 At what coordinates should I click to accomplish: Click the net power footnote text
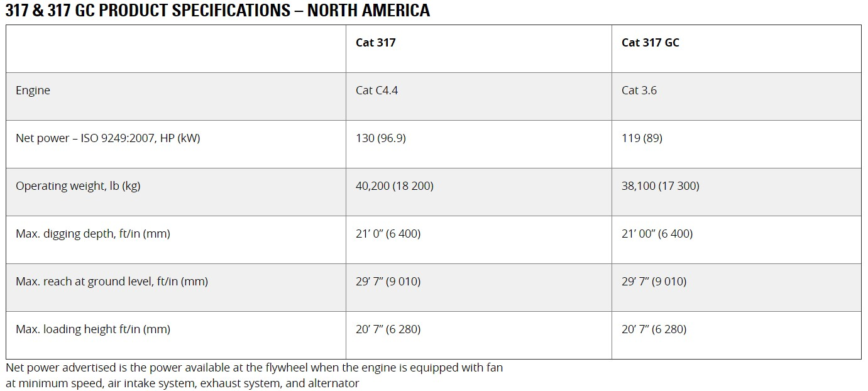pyautogui.click(x=254, y=375)
